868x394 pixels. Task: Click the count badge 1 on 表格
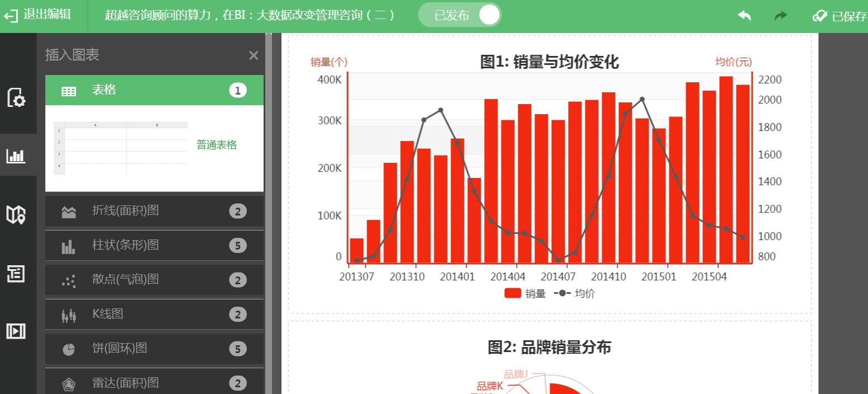[238, 91]
